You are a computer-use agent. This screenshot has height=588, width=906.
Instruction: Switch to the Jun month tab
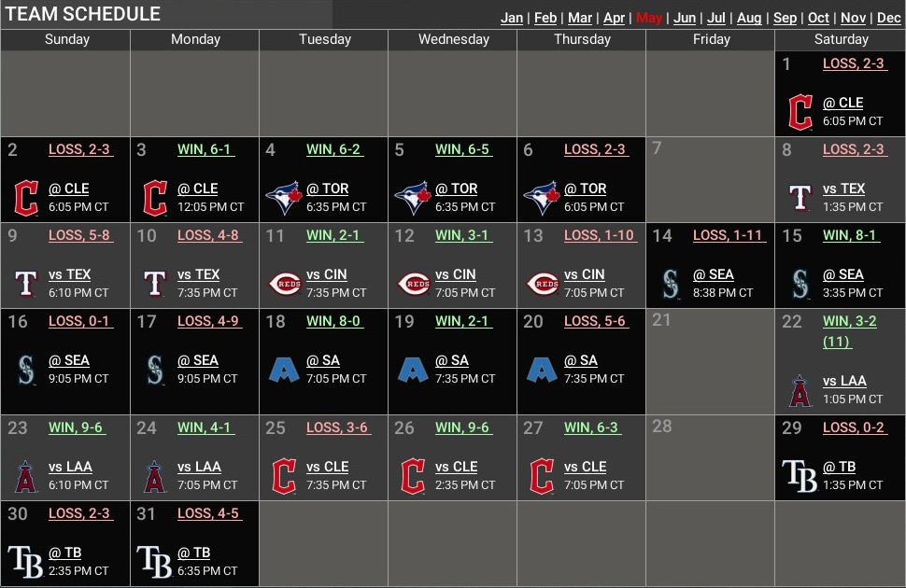[x=685, y=18]
